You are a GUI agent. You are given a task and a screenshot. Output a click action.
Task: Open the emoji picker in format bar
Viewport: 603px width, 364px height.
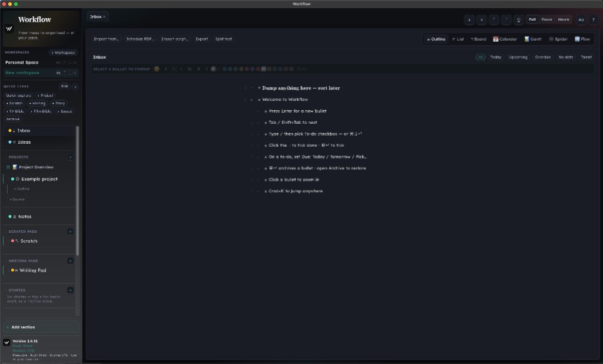(157, 69)
